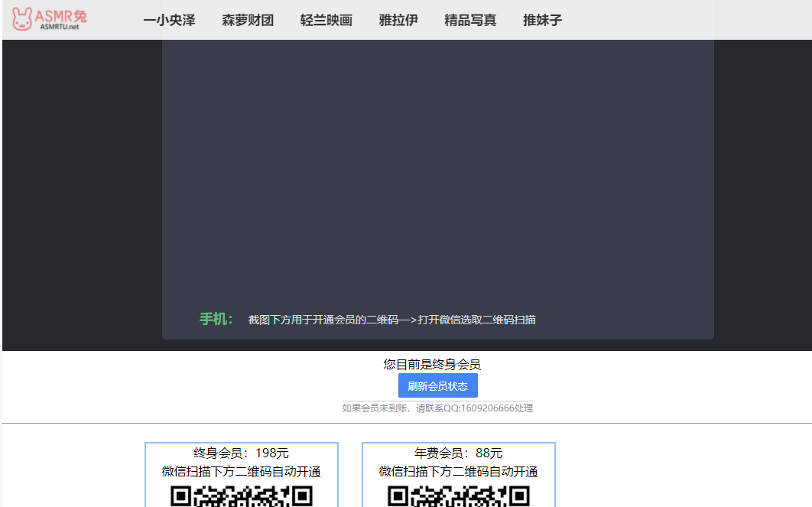Click the QQ contact notice text
Screen dimensions: 812x507
[437, 408]
